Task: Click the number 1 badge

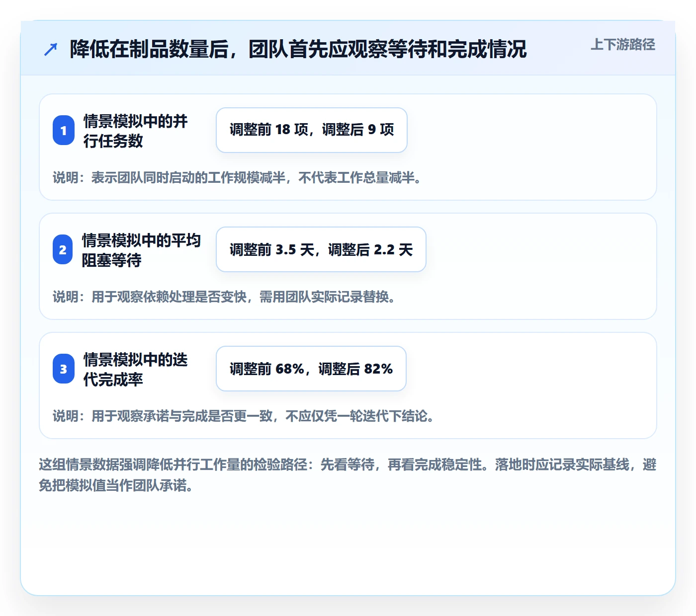Action: pyautogui.click(x=63, y=130)
